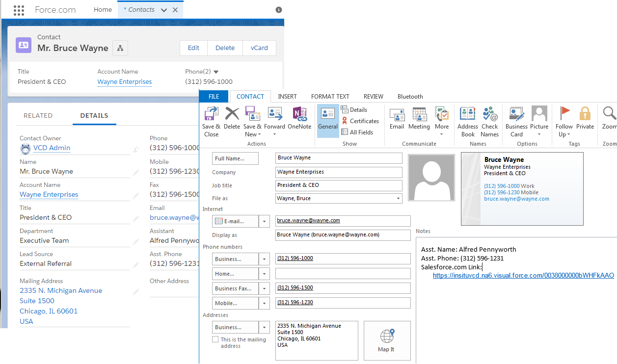This screenshot has width=617, height=364.
Task: Open the Address Book
Action: [x=467, y=120]
